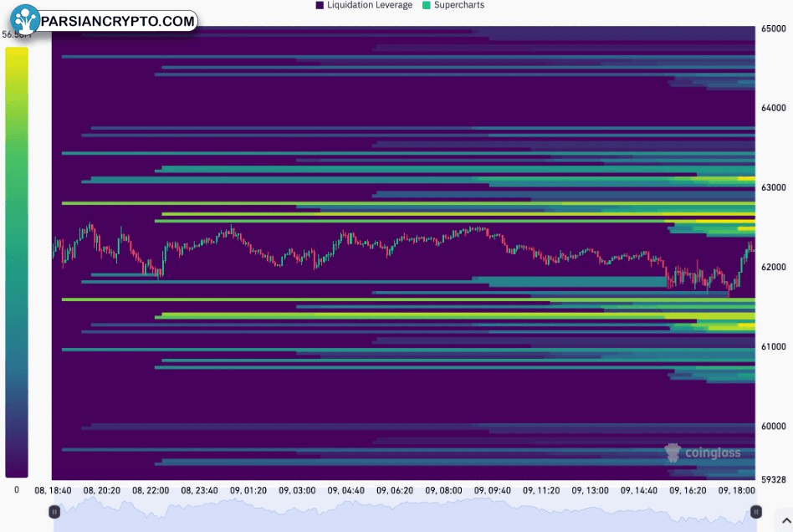Image resolution: width=793 pixels, height=532 pixels.
Task: Click the ParsianCrypto logo icon
Action: (x=25, y=20)
